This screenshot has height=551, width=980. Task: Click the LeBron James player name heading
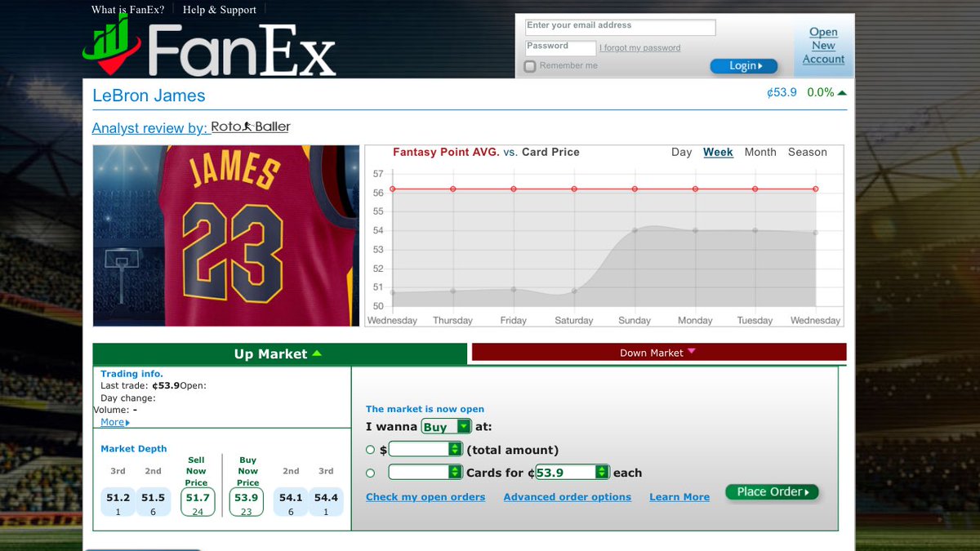(149, 96)
